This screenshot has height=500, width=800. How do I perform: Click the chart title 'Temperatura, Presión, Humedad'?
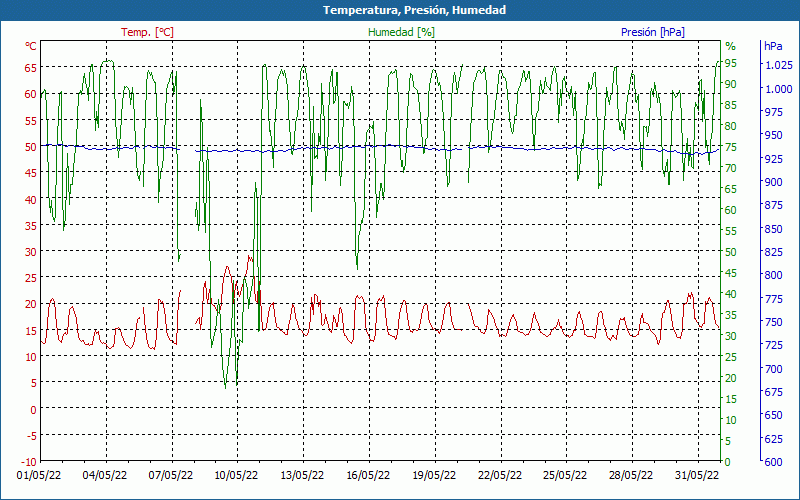pos(414,10)
